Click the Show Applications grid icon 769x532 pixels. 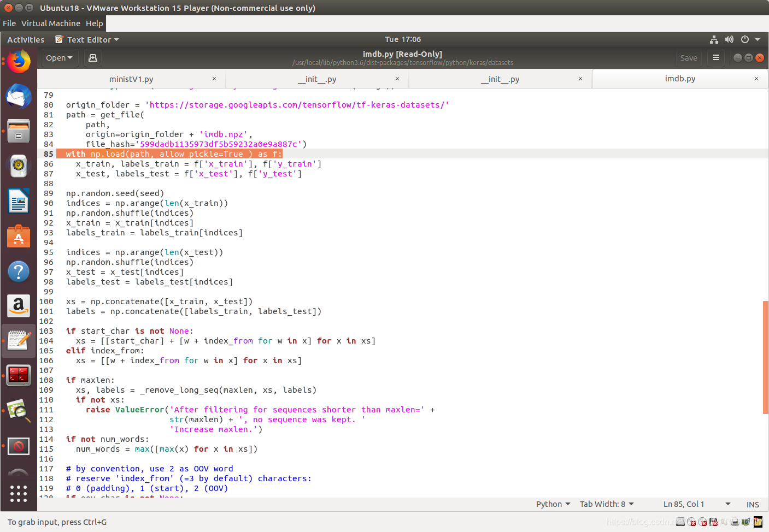(x=19, y=494)
